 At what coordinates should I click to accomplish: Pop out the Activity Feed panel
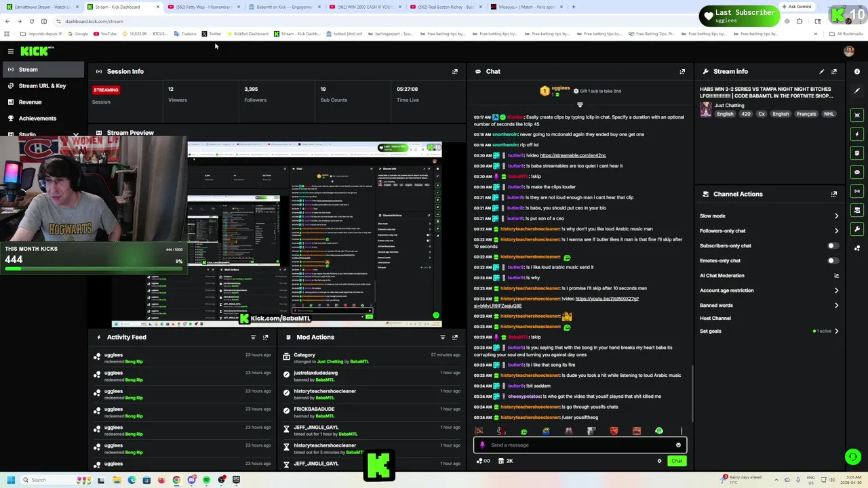click(265, 337)
